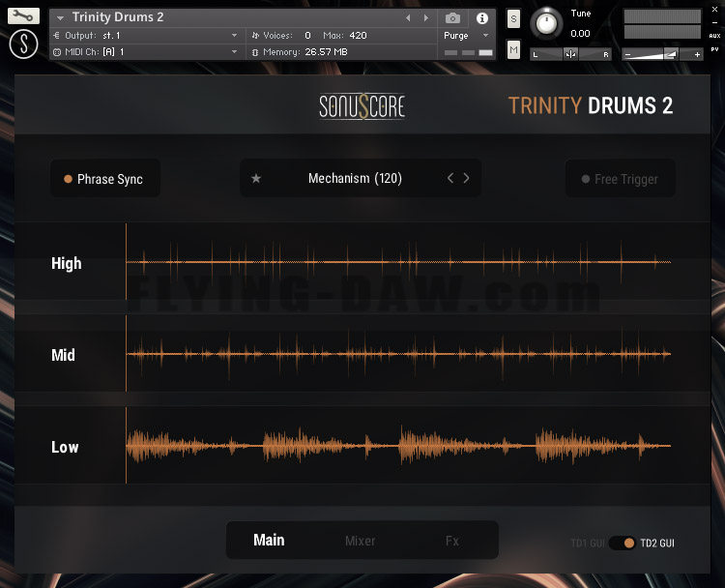Click the High waveform display

click(x=398, y=262)
